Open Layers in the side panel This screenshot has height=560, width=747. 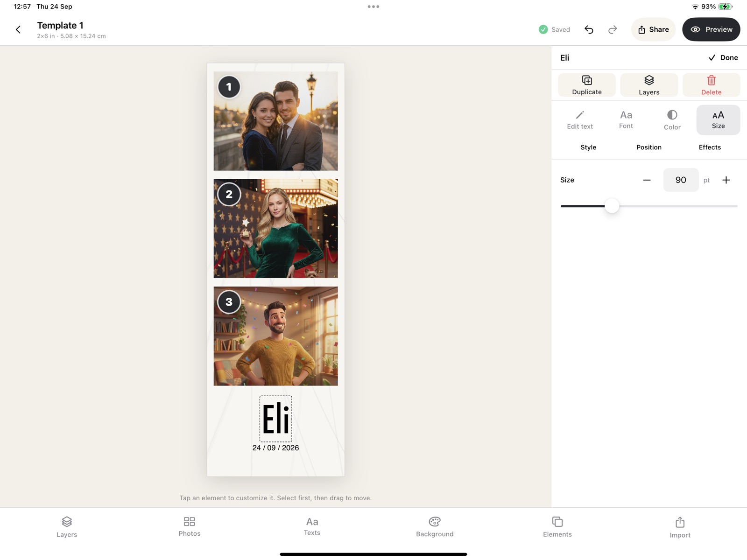click(649, 85)
